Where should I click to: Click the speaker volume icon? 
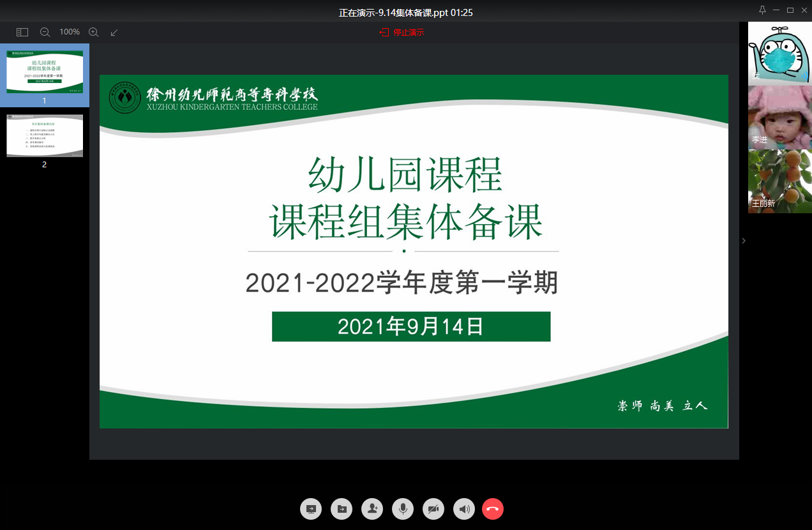click(x=464, y=509)
